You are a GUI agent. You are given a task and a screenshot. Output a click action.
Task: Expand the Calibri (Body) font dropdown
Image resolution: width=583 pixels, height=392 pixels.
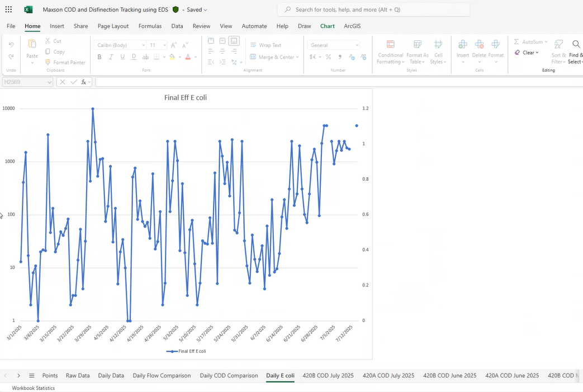(x=144, y=45)
